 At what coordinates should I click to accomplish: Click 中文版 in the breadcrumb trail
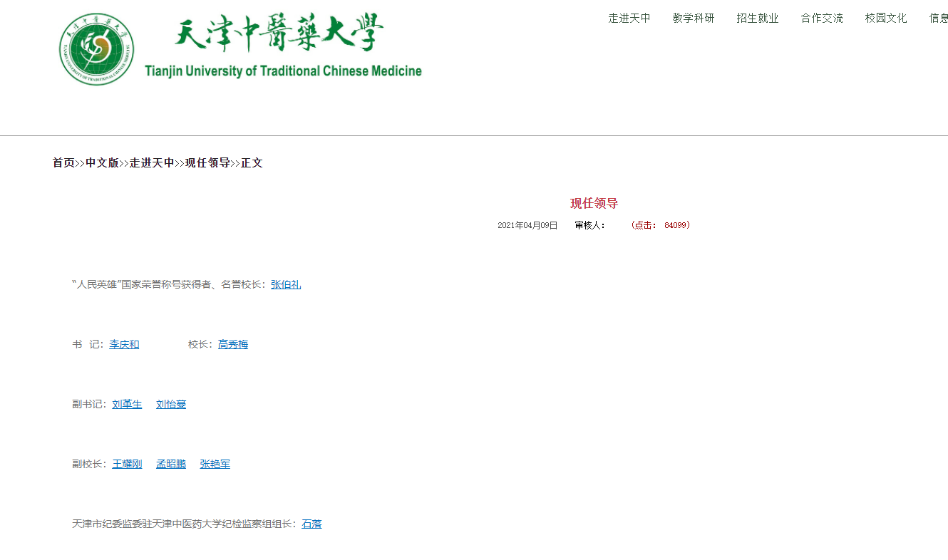[x=102, y=163]
